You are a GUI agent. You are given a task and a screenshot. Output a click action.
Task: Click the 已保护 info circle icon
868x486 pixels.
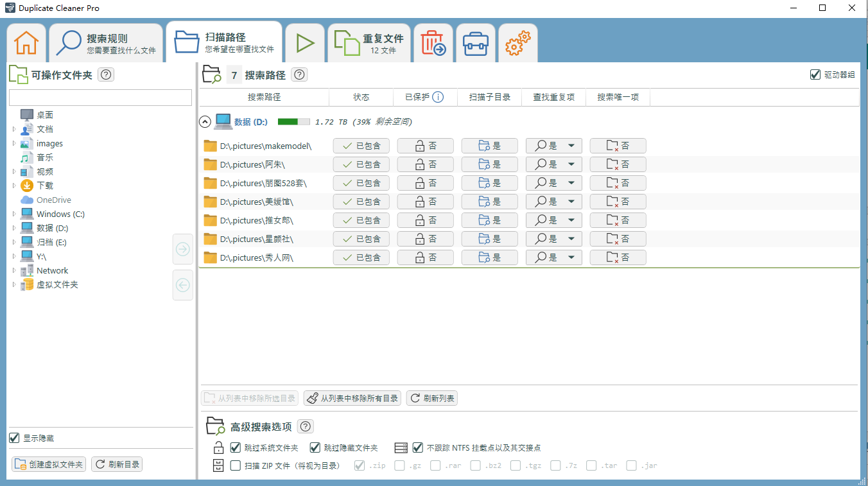[438, 98]
